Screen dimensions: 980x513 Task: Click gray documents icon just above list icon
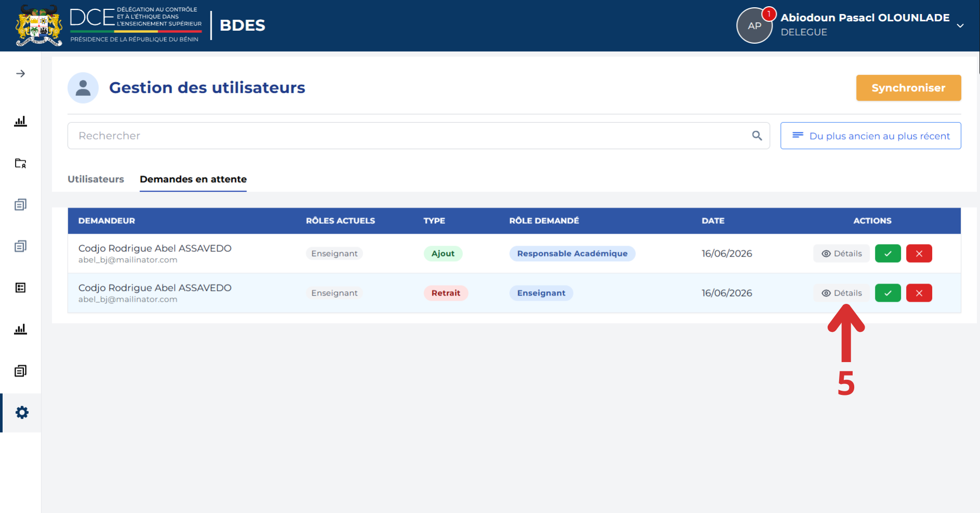[x=20, y=246]
